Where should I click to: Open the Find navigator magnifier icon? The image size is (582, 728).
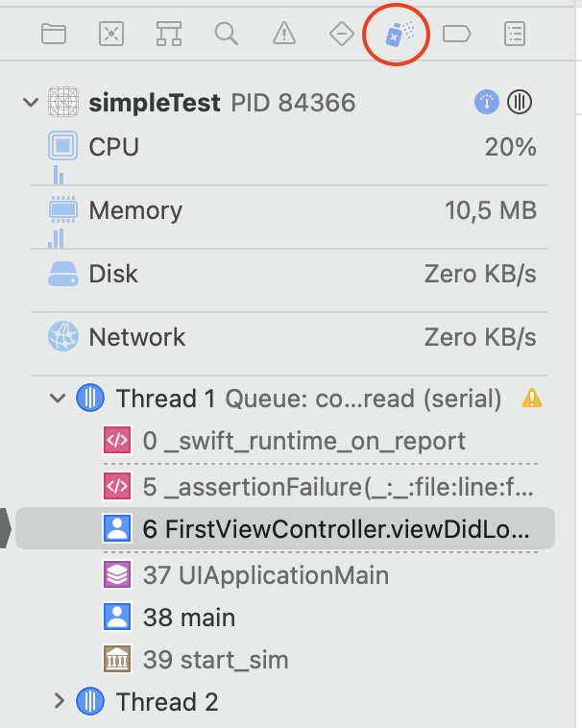[x=227, y=35]
